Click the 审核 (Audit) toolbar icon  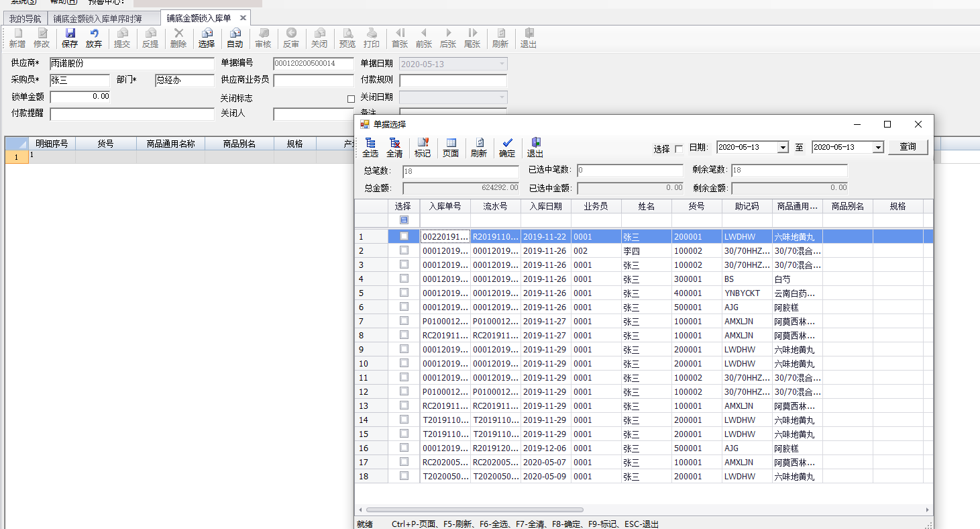tap(263, 38)
